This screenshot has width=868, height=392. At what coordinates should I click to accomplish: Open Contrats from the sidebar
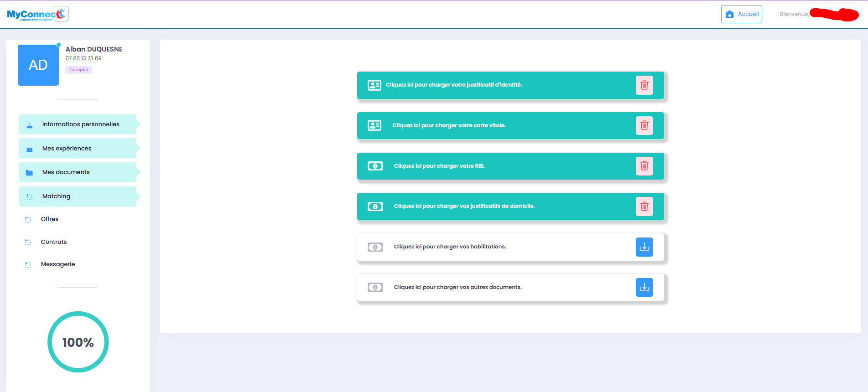pos(54,242)
